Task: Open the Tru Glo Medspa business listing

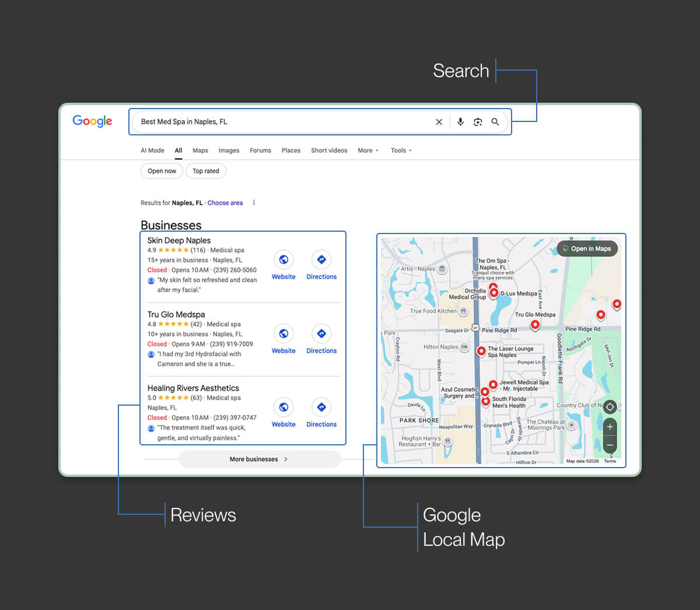Action: point(176,315)
